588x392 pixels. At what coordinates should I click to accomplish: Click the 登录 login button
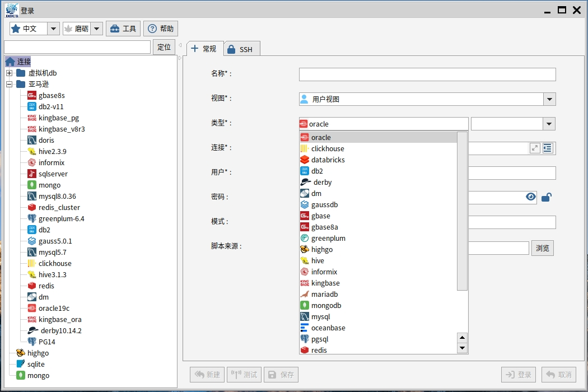(x=519, y=375)
